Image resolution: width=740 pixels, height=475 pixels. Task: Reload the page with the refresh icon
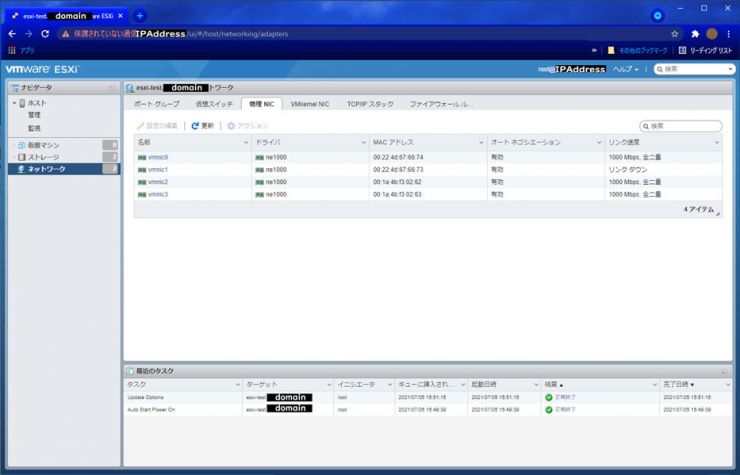click(45, 34)
